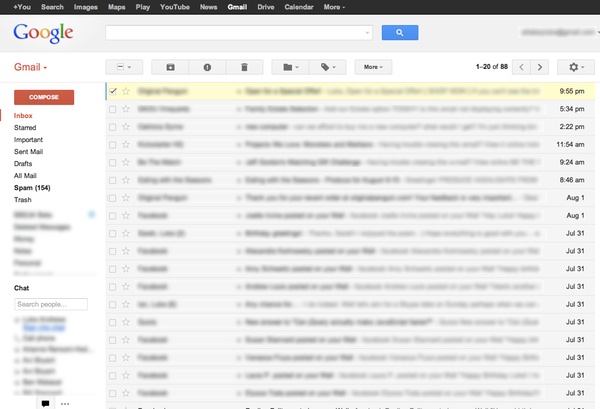This screenshot has height=409, width=600.
Task: Select the 2:22 pm message checkbox
Action: point(112,127)
